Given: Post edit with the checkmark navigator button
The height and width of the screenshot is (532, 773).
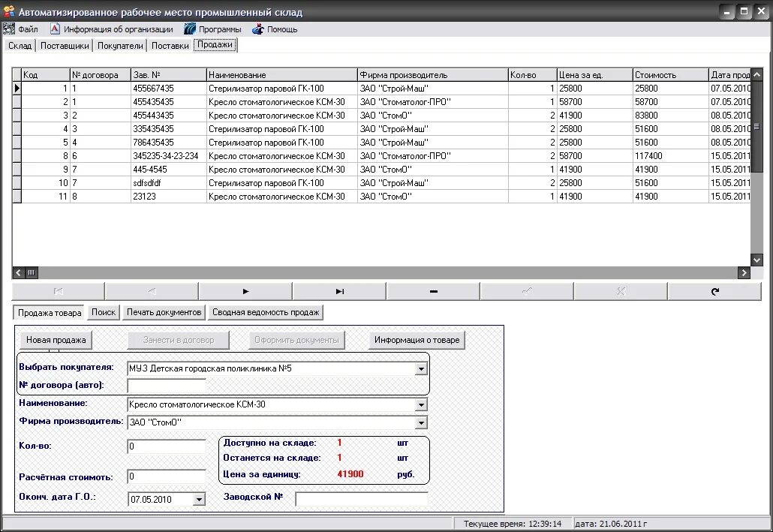Looking at the screenshot, I should pyautogui.click(x=527, y=291).
